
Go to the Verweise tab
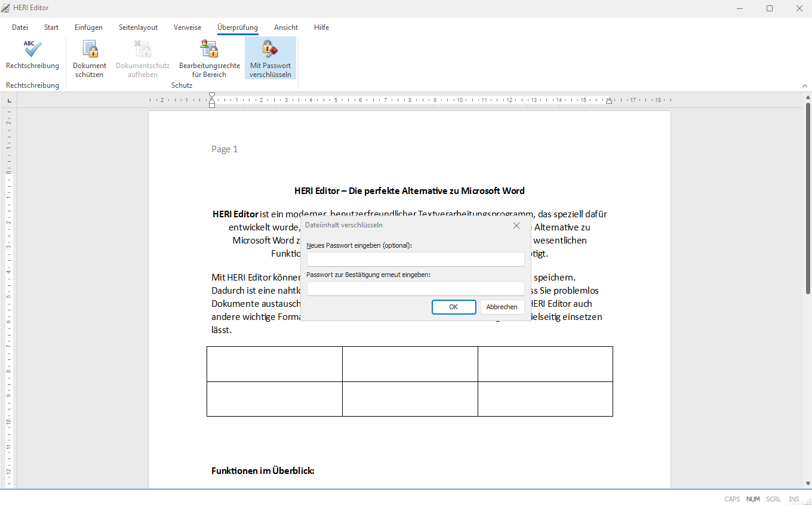pos(187,27)
